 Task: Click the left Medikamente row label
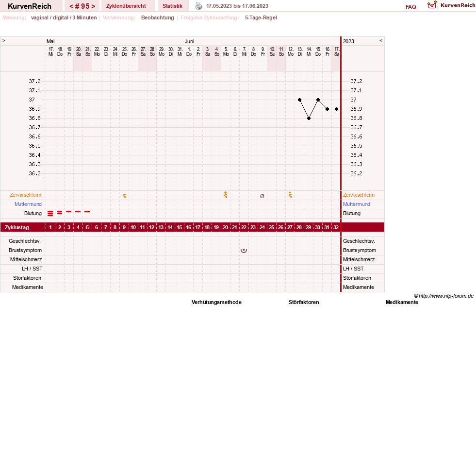(x=28, y=287)
